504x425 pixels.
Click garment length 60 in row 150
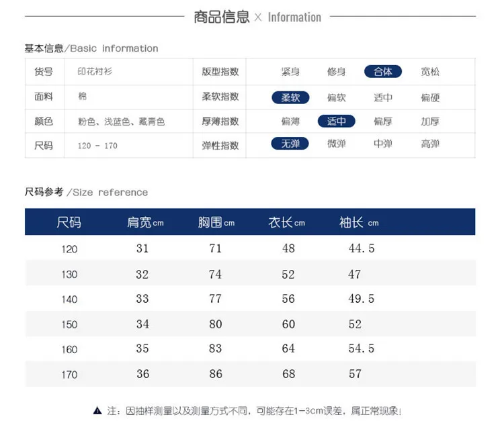288,324
